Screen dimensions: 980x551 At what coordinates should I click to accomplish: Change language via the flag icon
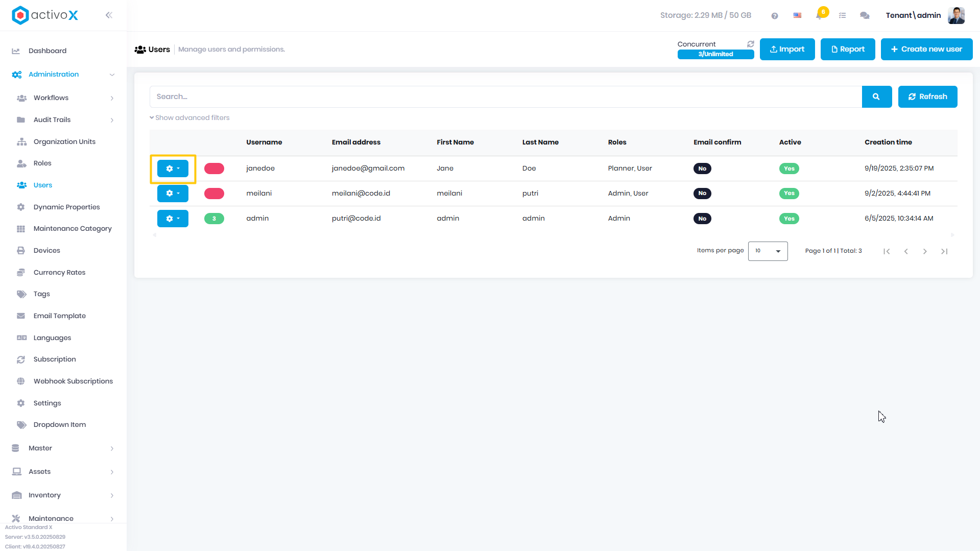click(x=797, y=16)
